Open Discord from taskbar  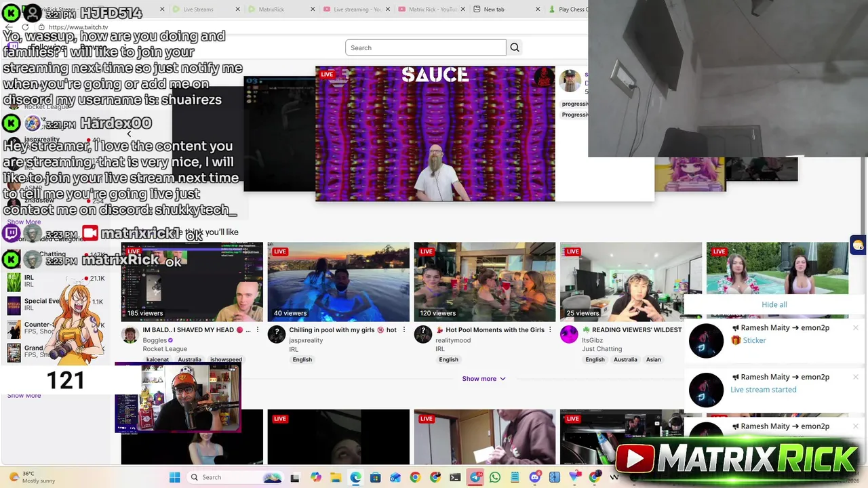coord(535,477)
